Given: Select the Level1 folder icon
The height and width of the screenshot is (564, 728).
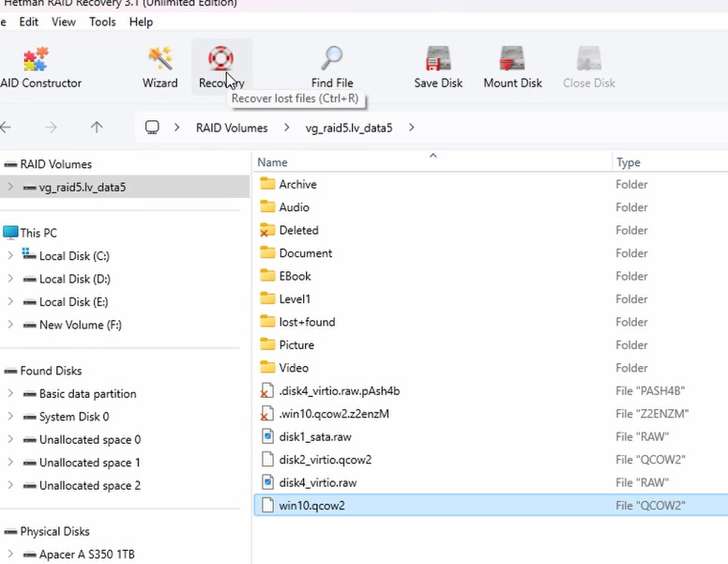Looking at the screenshot, I should [267, 298].
